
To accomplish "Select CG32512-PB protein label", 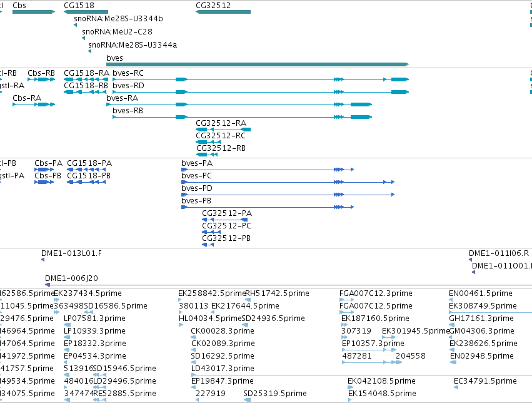I will point(226,238).
